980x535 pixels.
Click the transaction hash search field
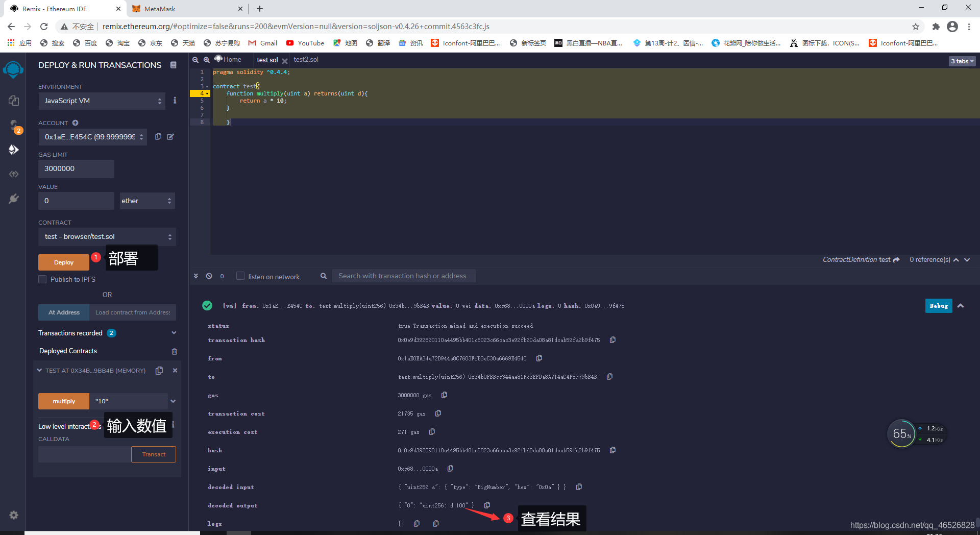point(404,276)
